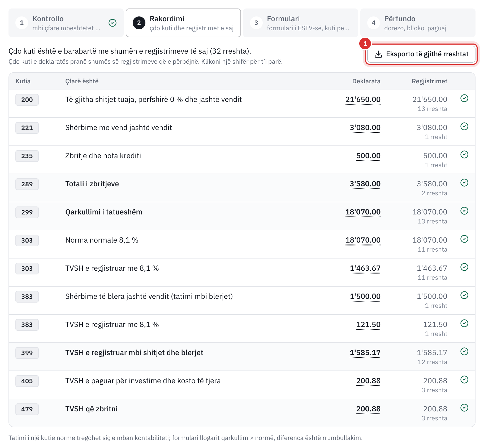
Task: Click the check icon in box 405 row
Action: pos(464,380)
